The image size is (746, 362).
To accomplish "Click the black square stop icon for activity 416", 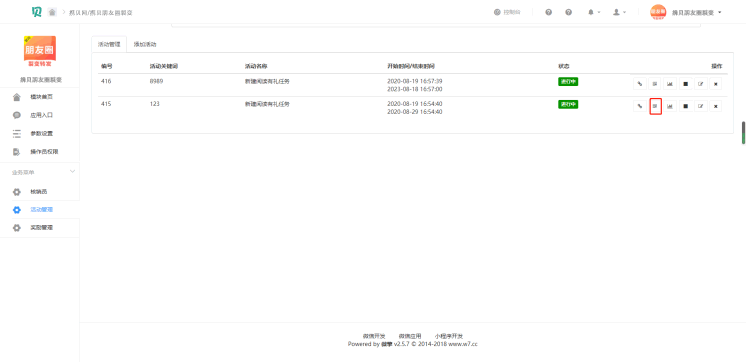I will 685,84.
